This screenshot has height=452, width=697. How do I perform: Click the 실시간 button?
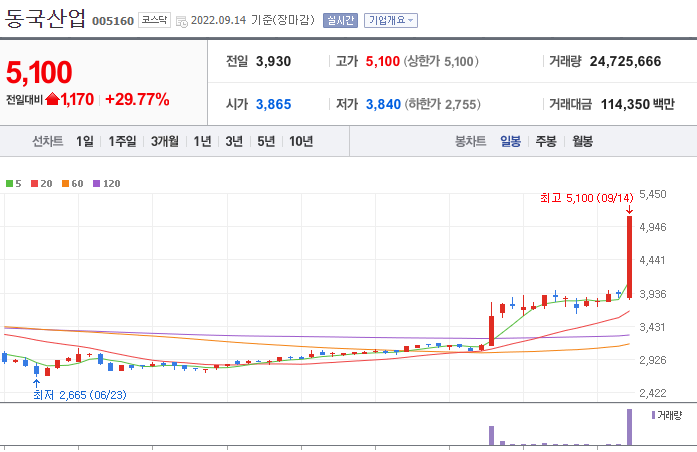[x=340, y=20]
